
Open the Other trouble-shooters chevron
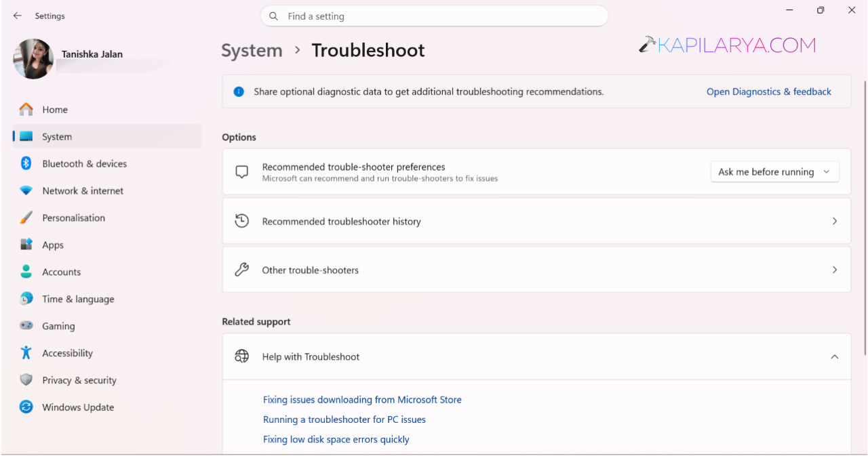point(835,270)
